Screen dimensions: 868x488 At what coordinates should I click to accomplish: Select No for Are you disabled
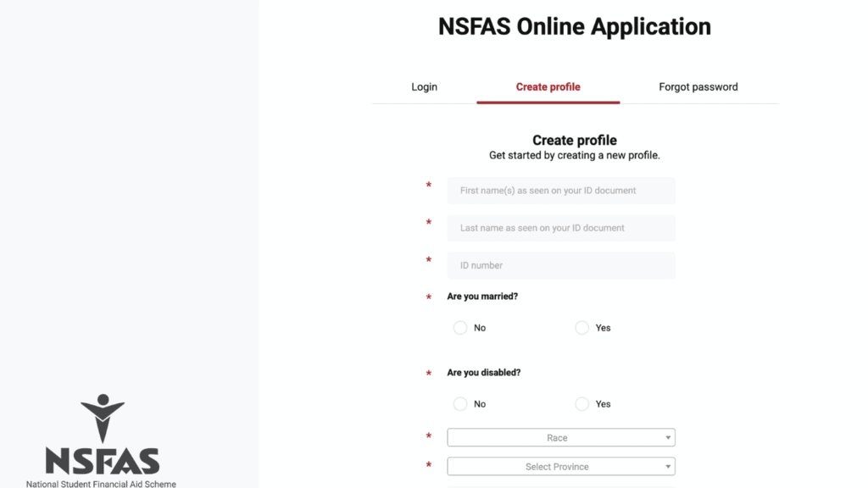[459, 404]
